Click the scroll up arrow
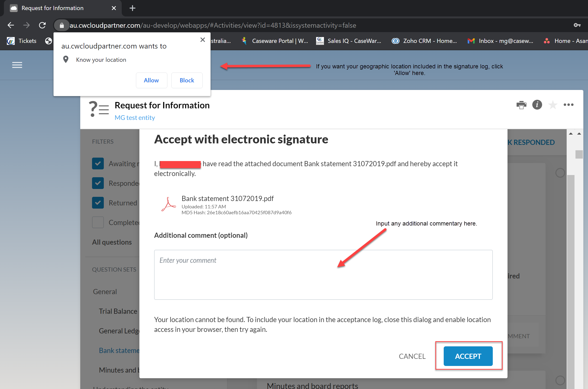The height and width of the screenshot is (389, 588). (x=571, y=134)
